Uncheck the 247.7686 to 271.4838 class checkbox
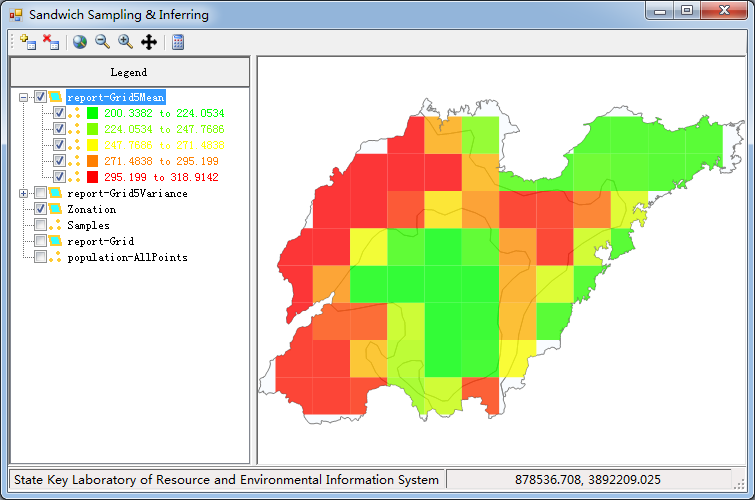Screen dimensions: 755x500 (x=59, y=145)
